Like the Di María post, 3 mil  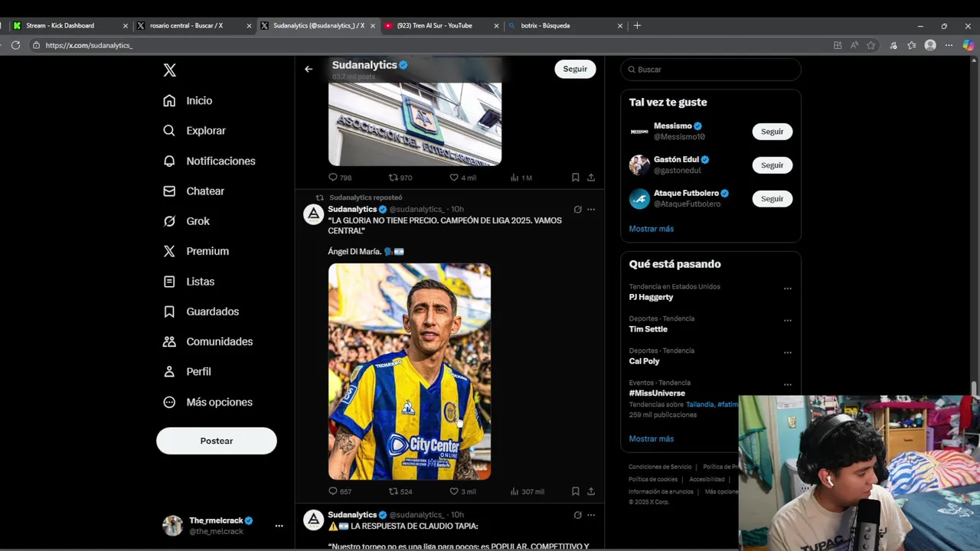click(462, 491)
